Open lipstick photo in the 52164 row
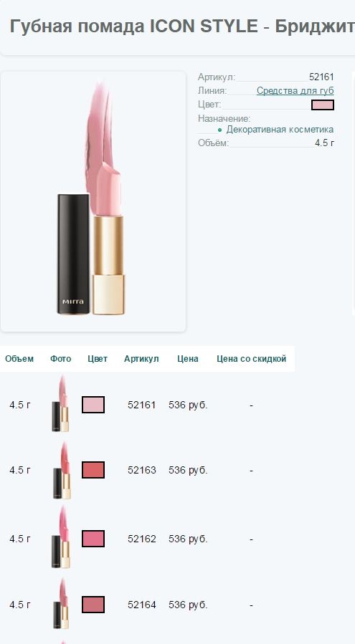Viewport: 355px width, 644px height. (61, 603)
